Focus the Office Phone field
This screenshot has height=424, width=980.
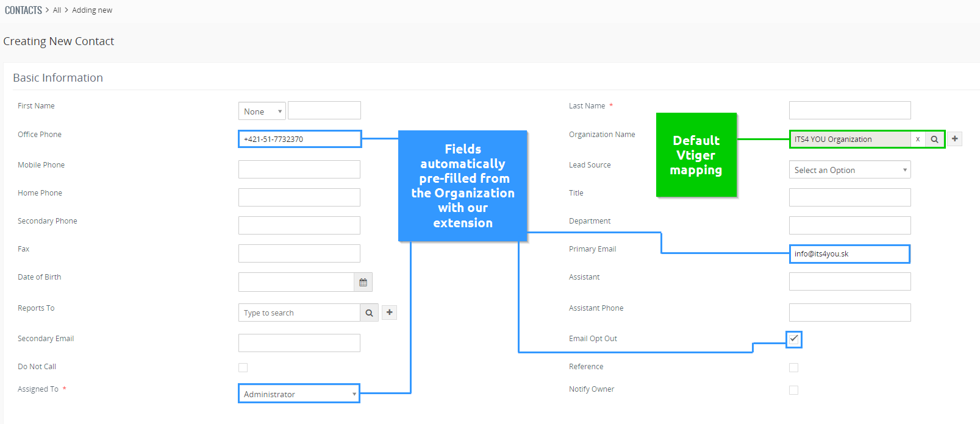[299, 139]
